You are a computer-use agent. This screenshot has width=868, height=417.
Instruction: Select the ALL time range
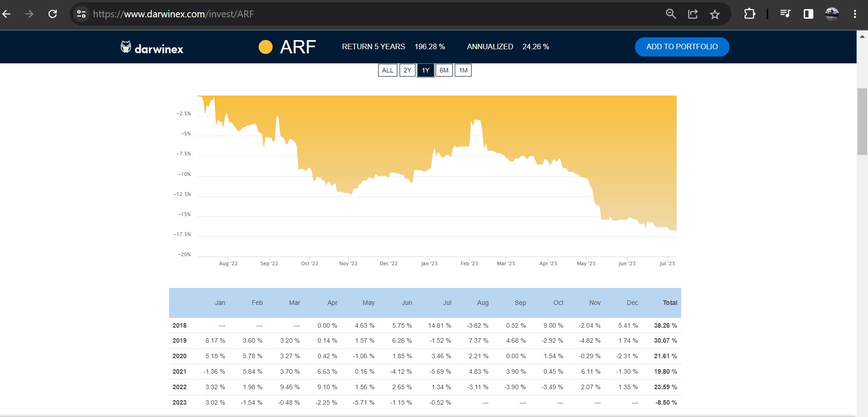point(387,70)
